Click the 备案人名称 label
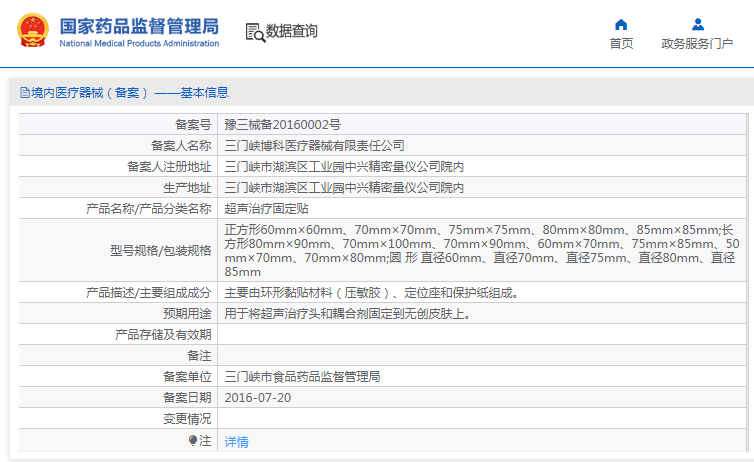This screenshot has width=754, height=462. [x=181, y=146]
